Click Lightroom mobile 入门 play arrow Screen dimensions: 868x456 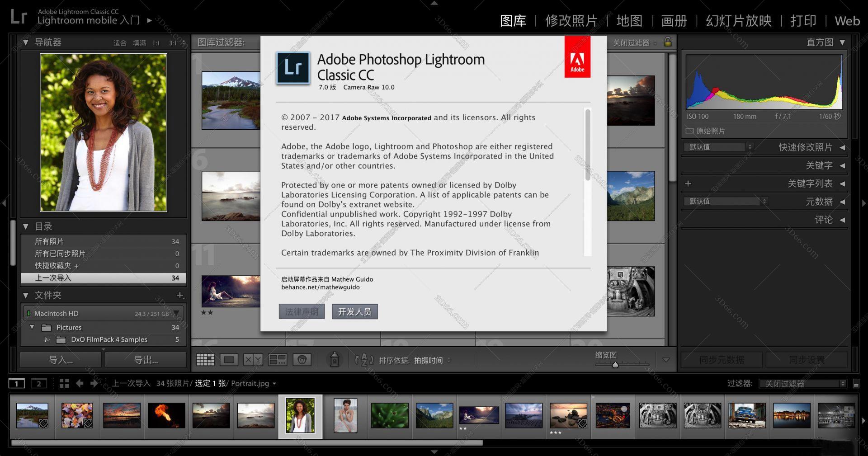pos(150,20)
